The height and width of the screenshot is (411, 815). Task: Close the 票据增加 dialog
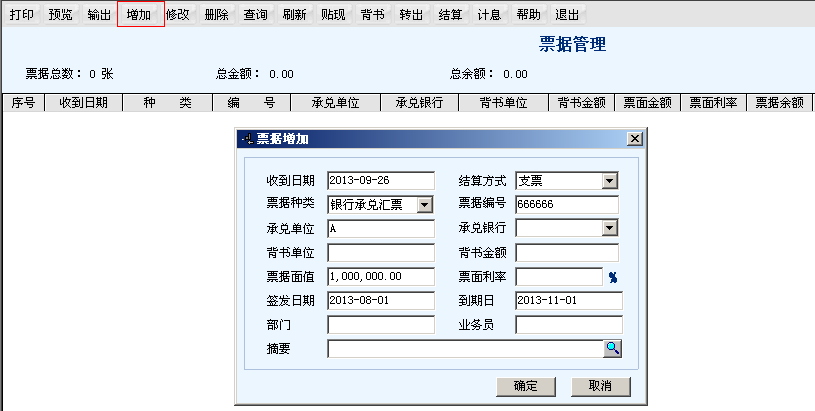coord(635,139)
